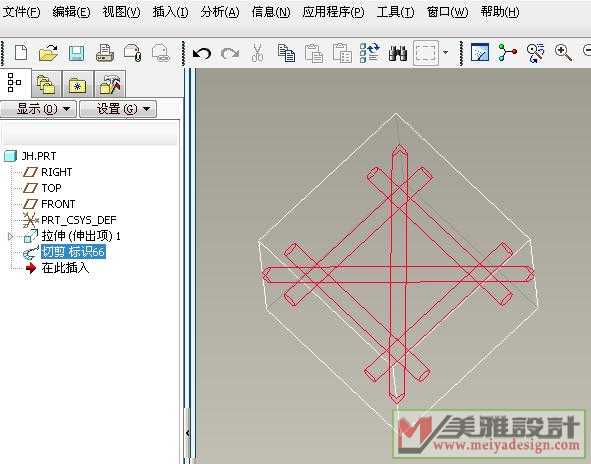Save the model with the floppy icon
591x464 pixels.
77,53
